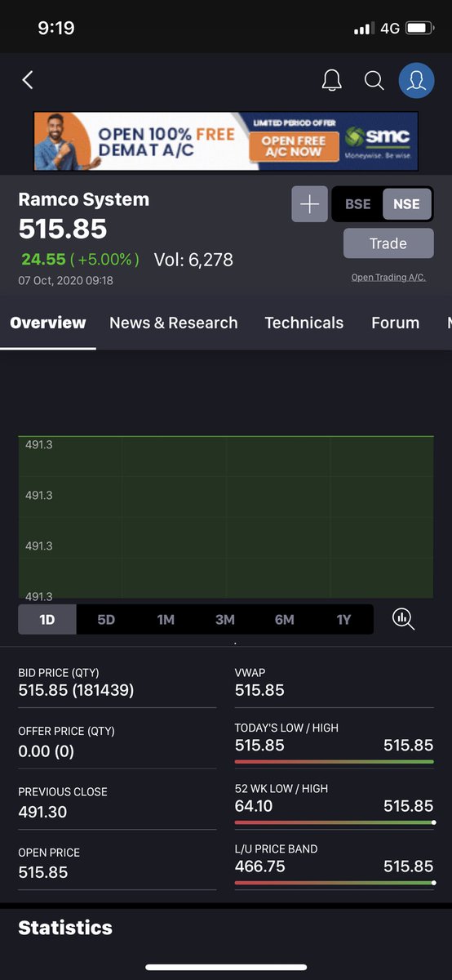Select the 1M chart range

[166, 620]
